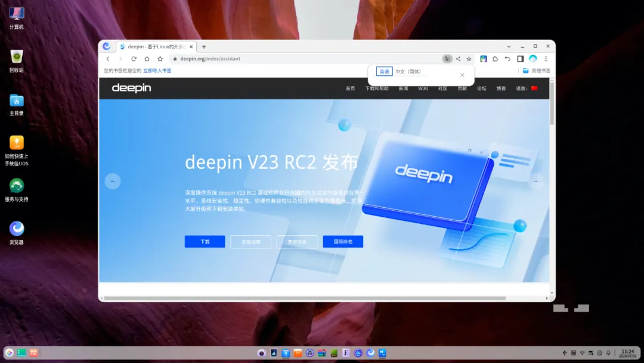Open 下载和帮助 in site navigation
This screenshot has height=363, width=644.
click(x=377, y=88)
